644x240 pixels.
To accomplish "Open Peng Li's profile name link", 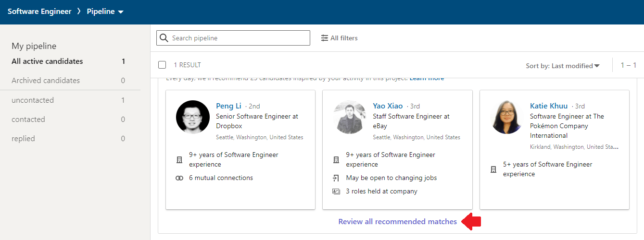I will pos(228,106).
